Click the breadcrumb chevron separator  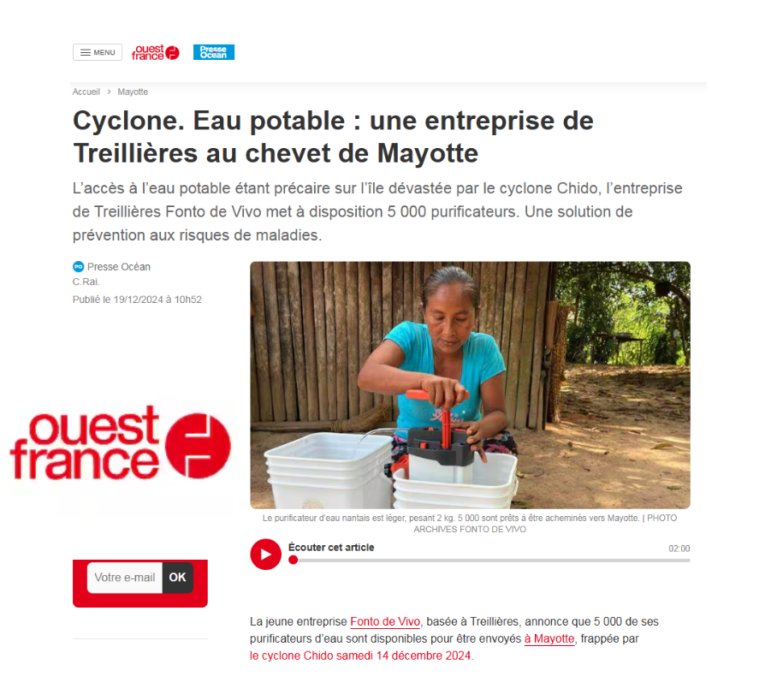point(109,92)
